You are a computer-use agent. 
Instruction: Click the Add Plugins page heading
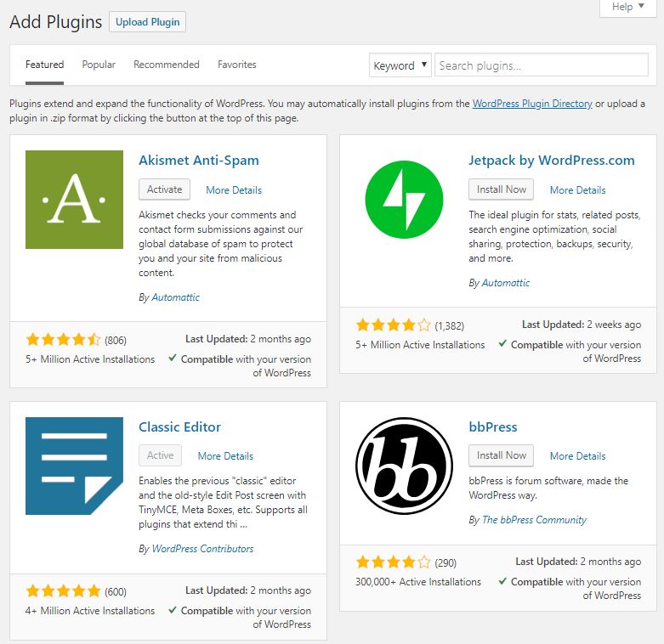56,22
